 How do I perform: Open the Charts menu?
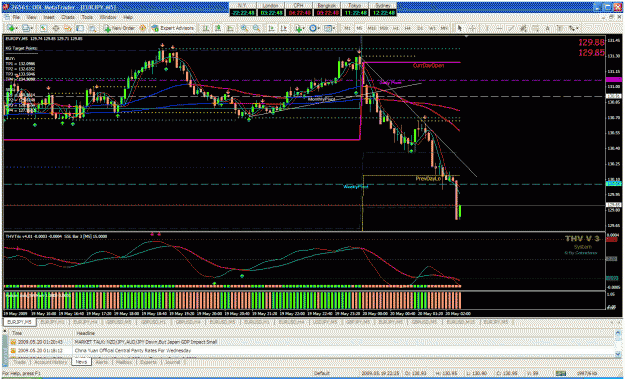tap(68, 18)
